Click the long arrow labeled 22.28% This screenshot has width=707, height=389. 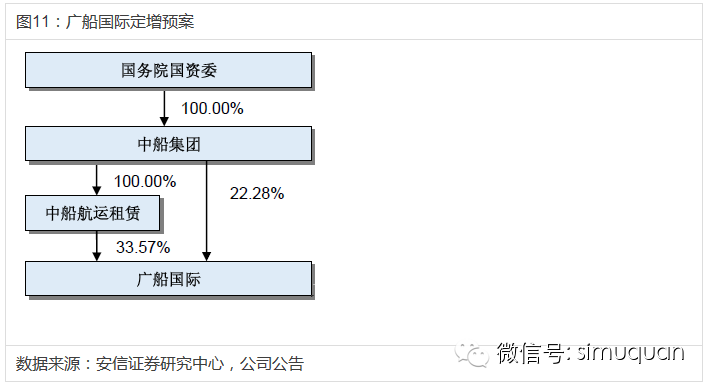pos(207,211)
